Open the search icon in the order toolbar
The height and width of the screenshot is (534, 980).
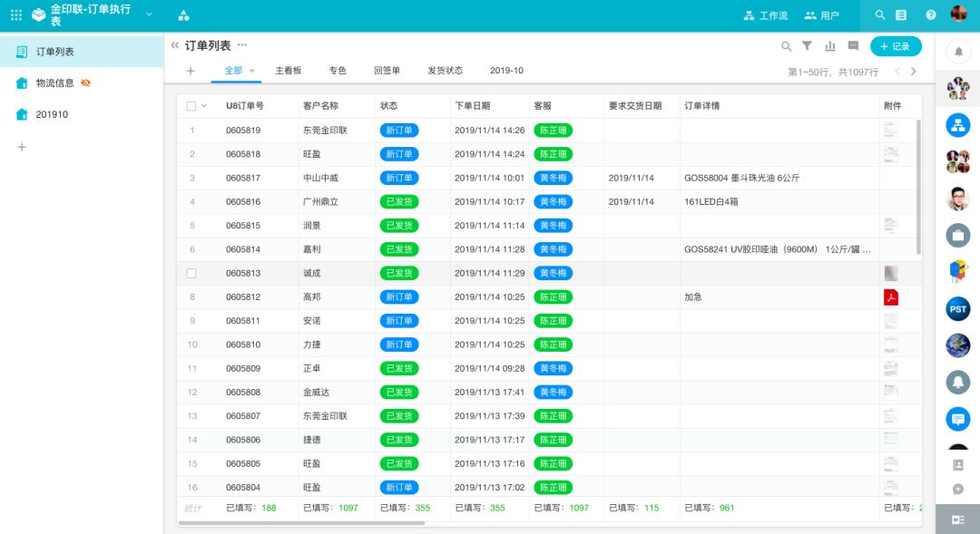click(786, 45)
